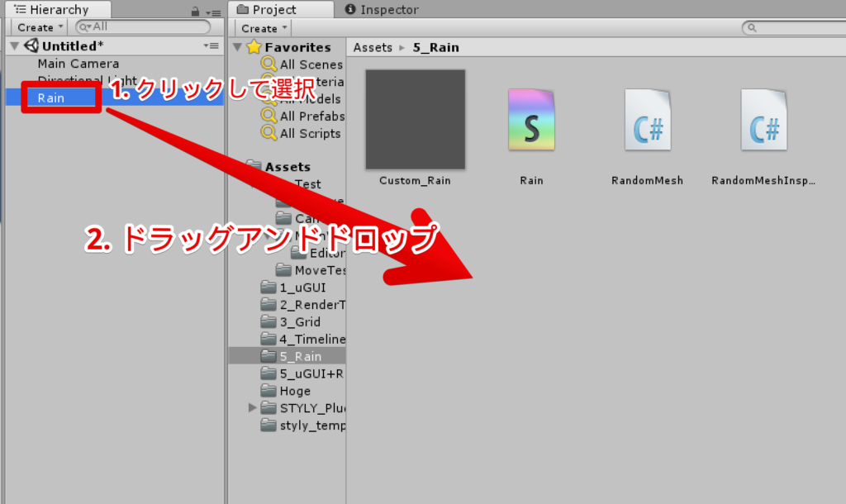Open the styly_temp folder
The image size is (846, 504).
[x=312, y=426]
